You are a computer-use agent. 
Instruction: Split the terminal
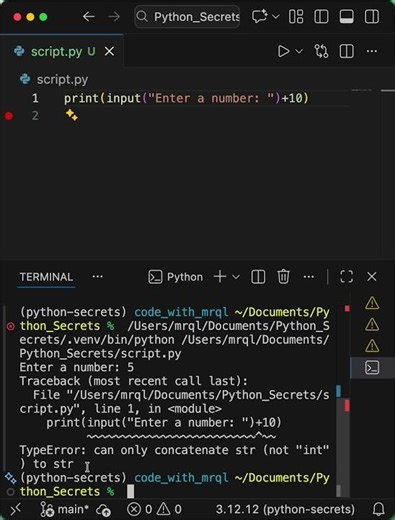258,277
